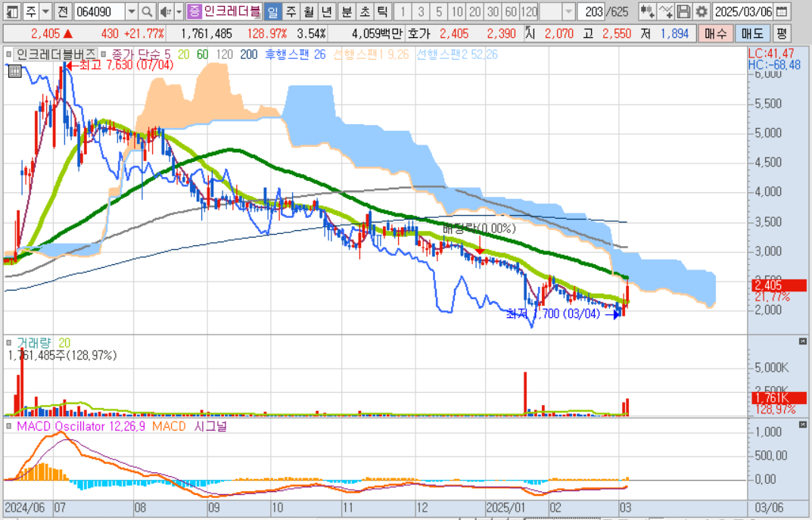Click the 120-day moving average legend
The image size is (812, 520).
tap(225, 54)
